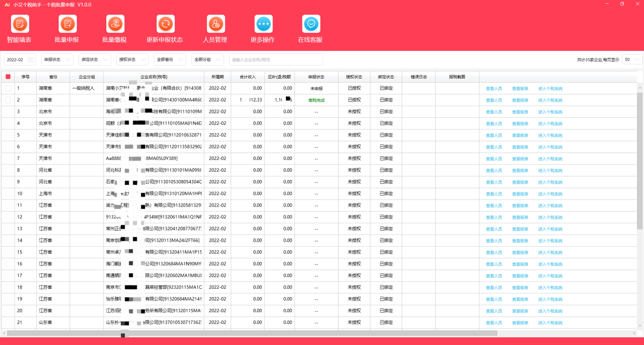Expand the page size dropdown showing 50
This screenshot has height=345, width=644.
pyautogui.click(x=632, y=59)
